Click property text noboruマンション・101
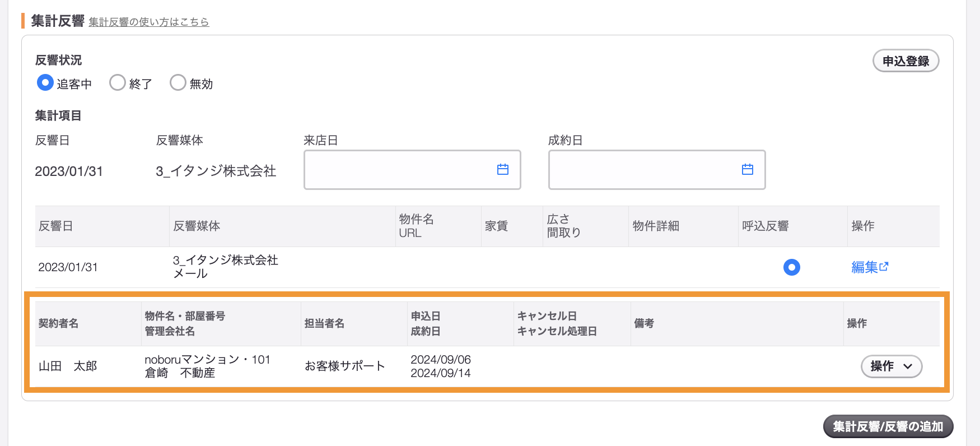980x446 pixels. [207, 359]
